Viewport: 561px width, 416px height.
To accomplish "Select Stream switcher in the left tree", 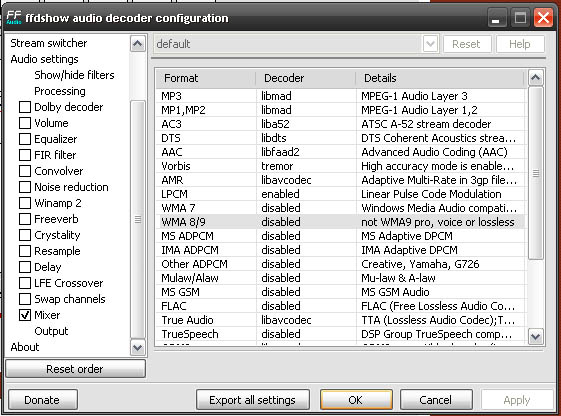I will pos(49,43).
